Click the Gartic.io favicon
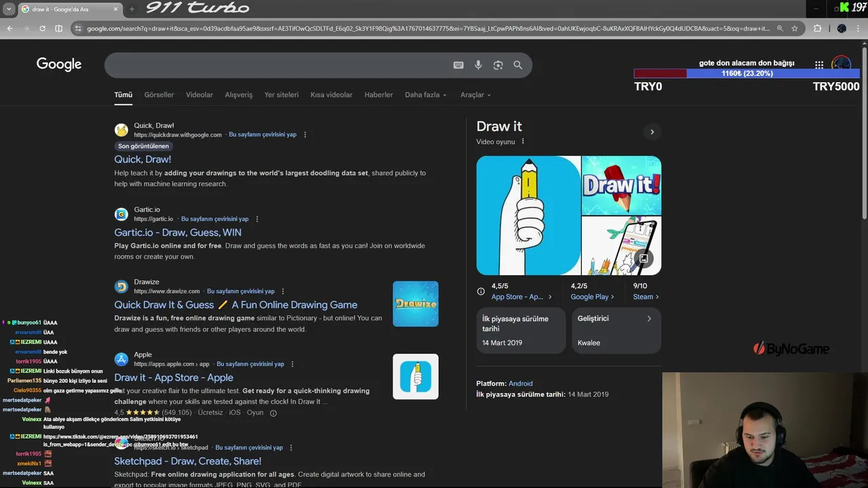Screen dimensions: 868x488 pyautogui.click(x=121, y=214)
